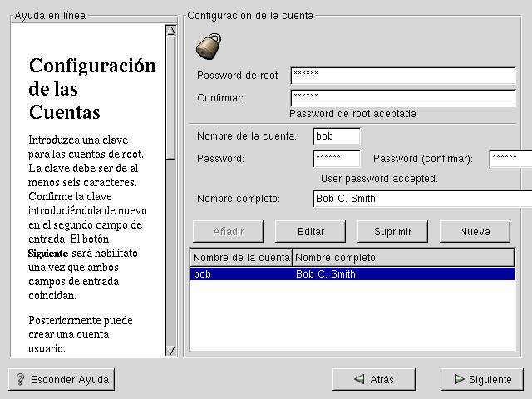Click the padlock icon above the root password
The width and height of the screenshot is (532, 399).
(x=209, y=46)
